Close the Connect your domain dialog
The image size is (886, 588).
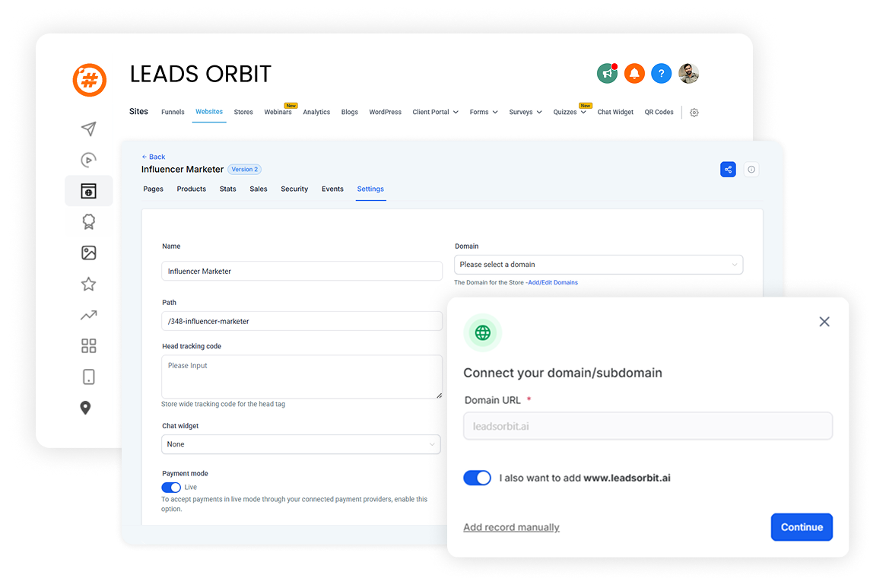[824, 322]
